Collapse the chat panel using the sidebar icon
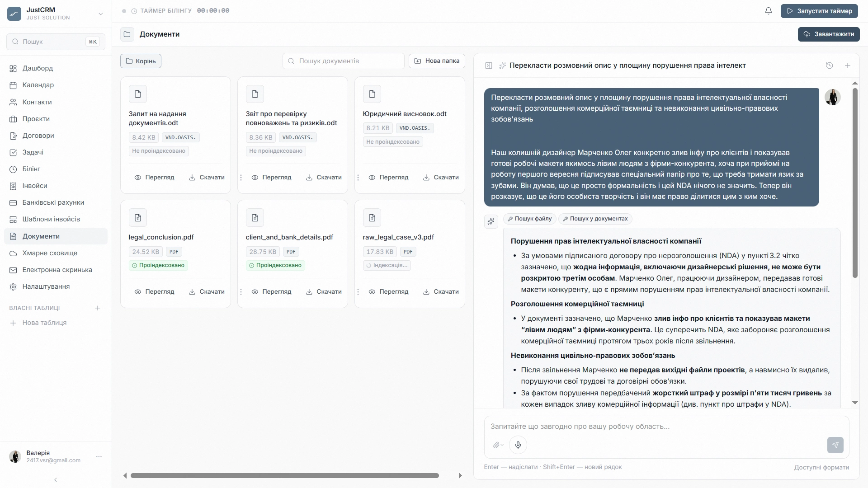 [489, 66]
